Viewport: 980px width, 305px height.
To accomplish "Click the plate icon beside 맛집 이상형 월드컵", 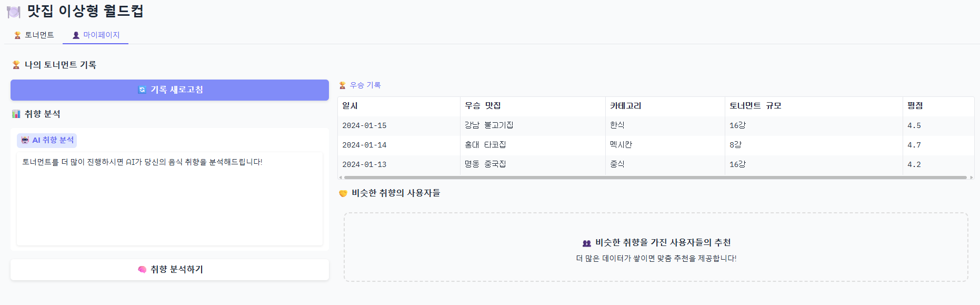I will (14, 12).
